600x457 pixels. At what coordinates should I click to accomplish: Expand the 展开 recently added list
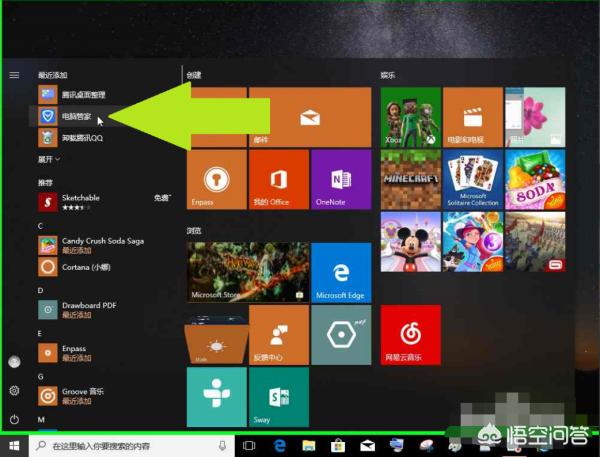[49, 159]
